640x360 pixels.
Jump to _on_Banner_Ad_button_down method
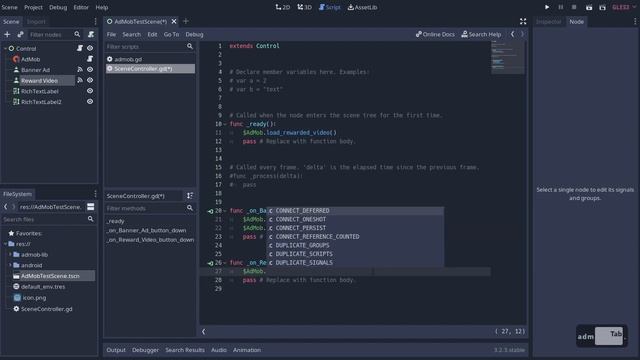pyautogui.click(x=146, y=231)
